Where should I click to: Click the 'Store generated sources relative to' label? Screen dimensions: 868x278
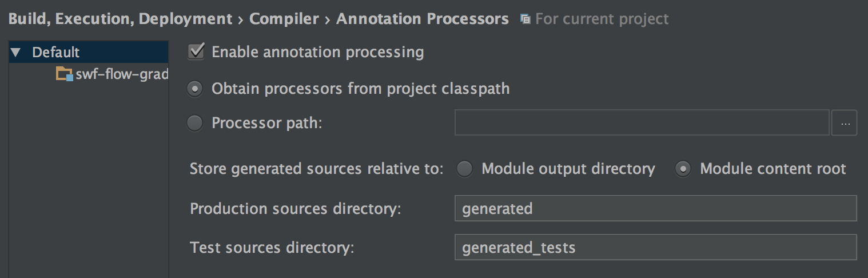click(316, 169)
